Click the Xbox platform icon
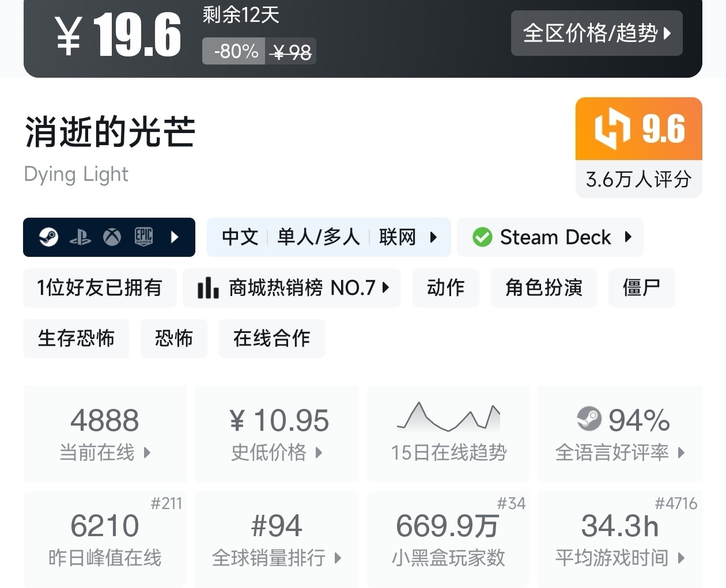726x588 pixels. [112, 237]
